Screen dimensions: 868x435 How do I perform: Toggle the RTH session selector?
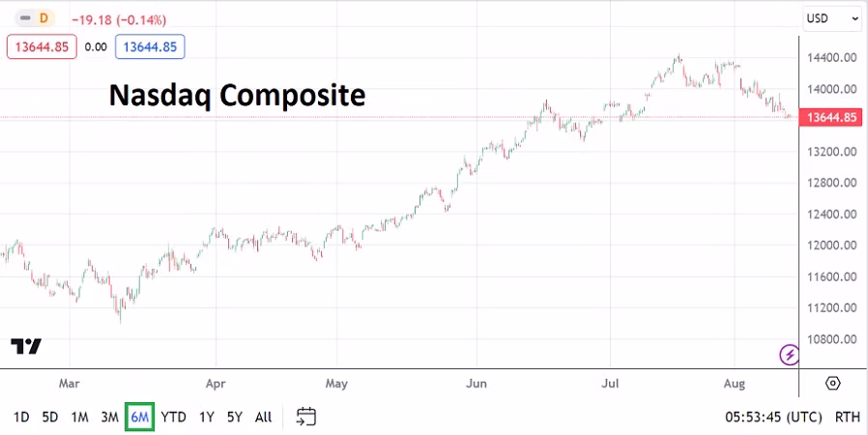(x=847, y=418)
